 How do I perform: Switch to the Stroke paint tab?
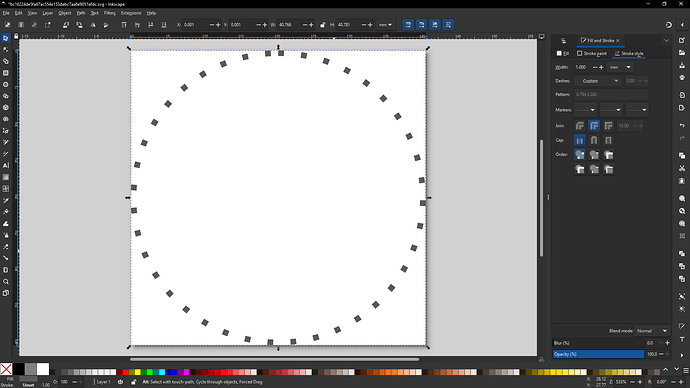point(592,54)
